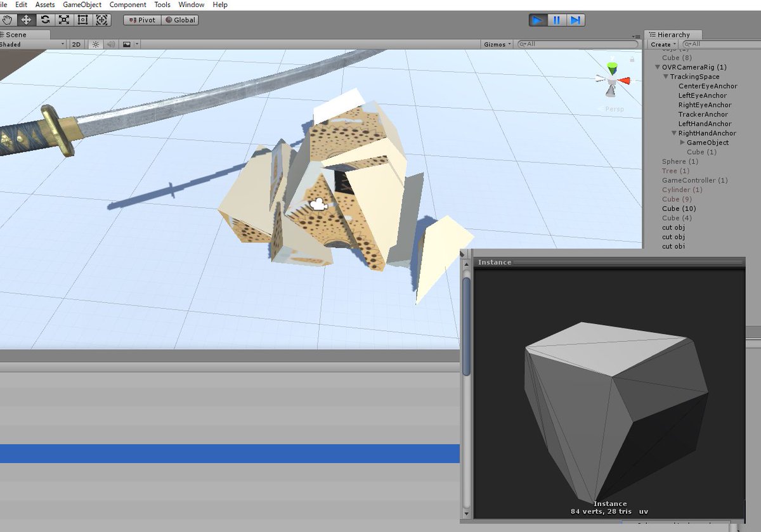Click the Global rotation button

[x=180, y=20]
